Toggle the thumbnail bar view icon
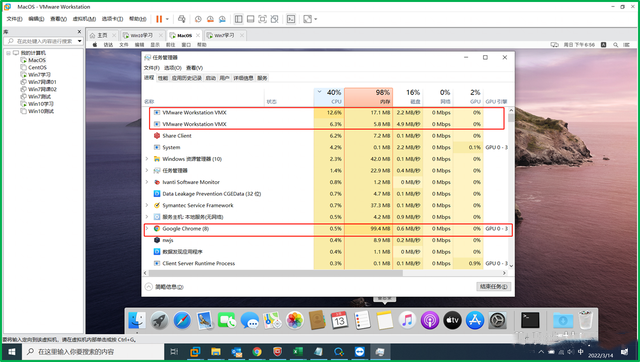640x362 pixels. (x=251, y=19)
